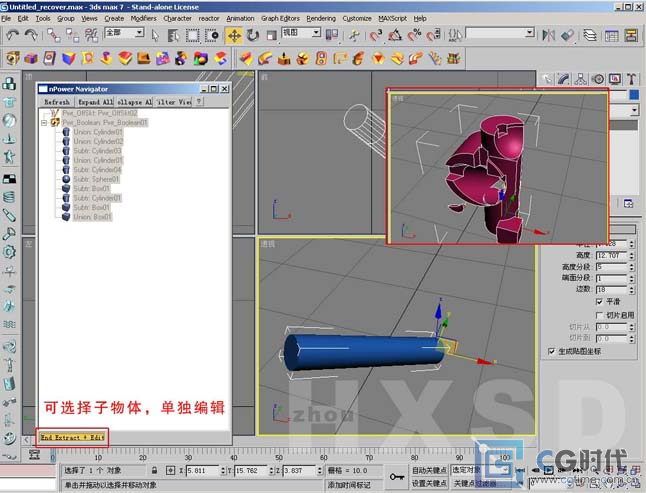Click the first Power Booleans toolbar icon
The image size is (646, 493).
coord(12,58)
